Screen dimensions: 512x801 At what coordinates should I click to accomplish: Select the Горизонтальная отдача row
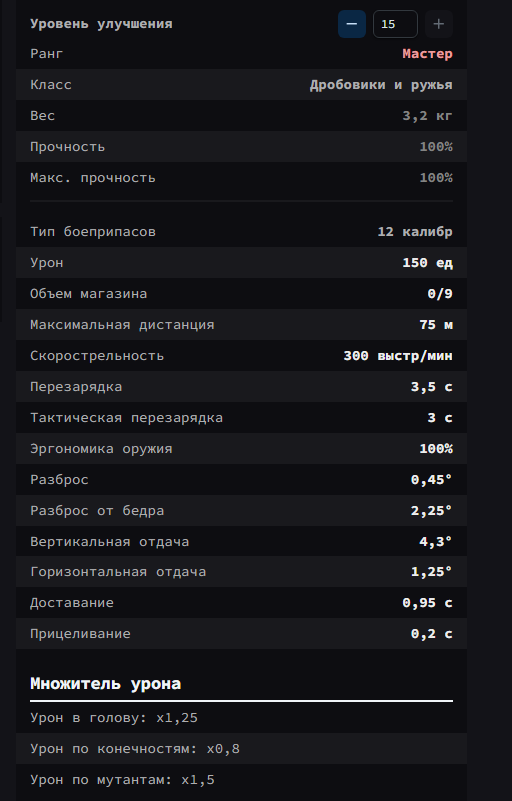coord(241,572)
